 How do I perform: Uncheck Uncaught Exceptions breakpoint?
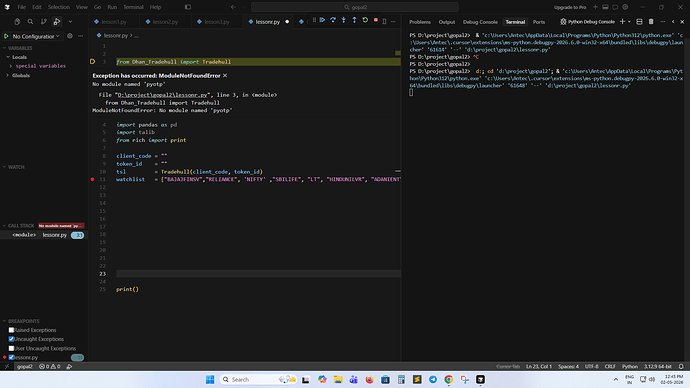11,339
